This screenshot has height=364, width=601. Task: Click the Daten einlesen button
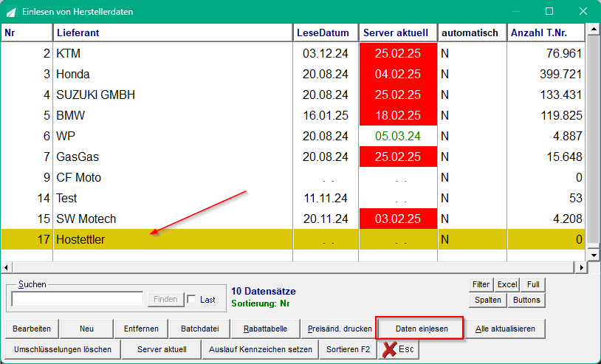point(422,329)
